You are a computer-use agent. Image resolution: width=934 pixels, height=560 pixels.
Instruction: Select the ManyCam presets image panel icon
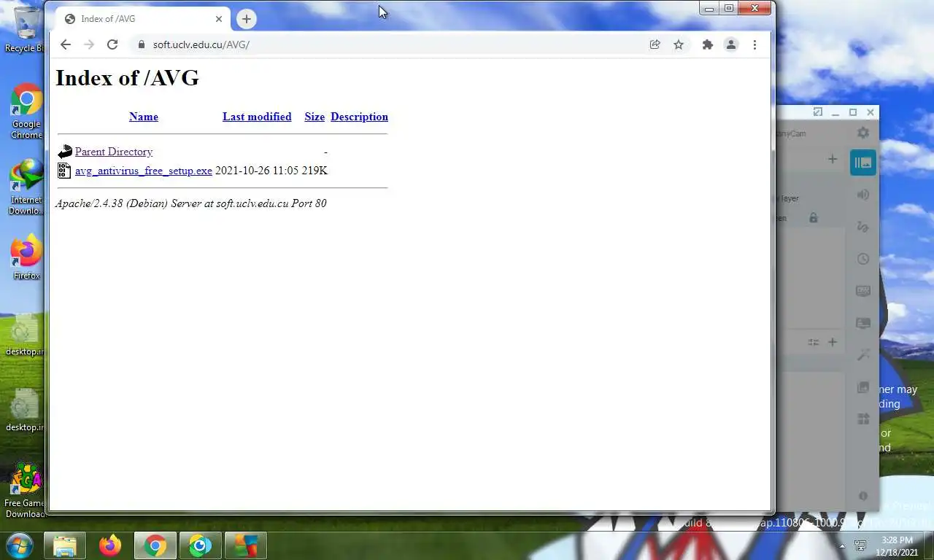tap(863, 163)
